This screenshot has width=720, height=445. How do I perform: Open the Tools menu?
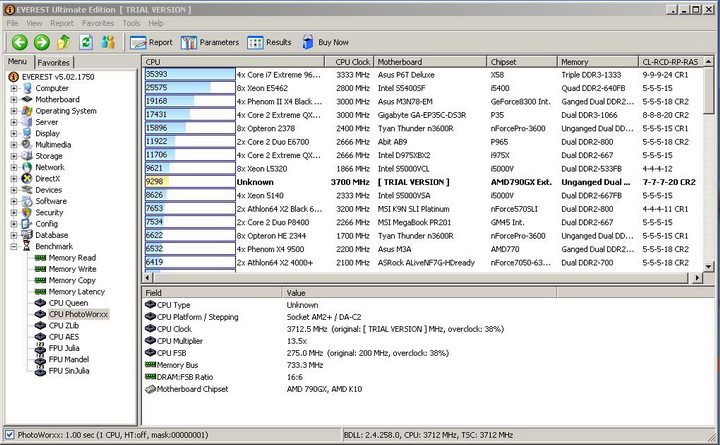131,23
